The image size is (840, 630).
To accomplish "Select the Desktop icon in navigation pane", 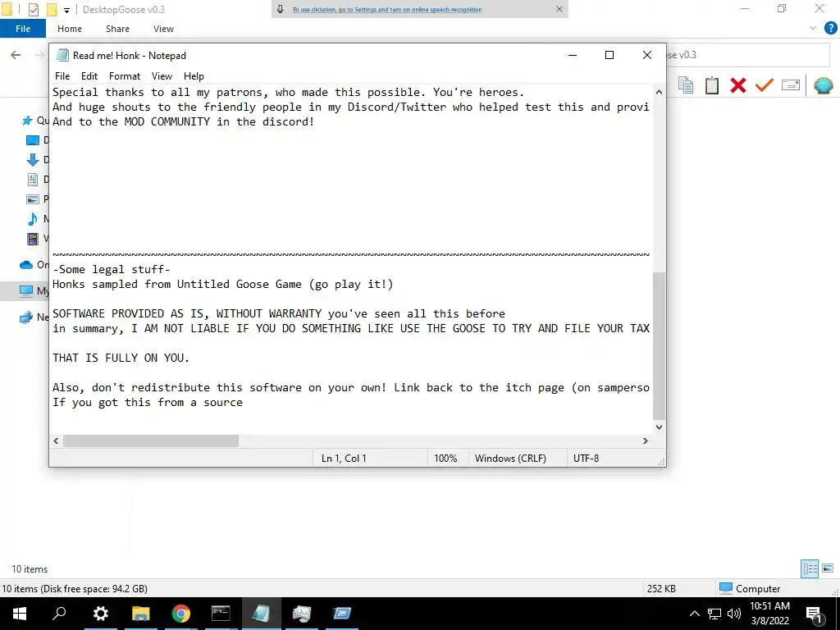I will (33, 140).
